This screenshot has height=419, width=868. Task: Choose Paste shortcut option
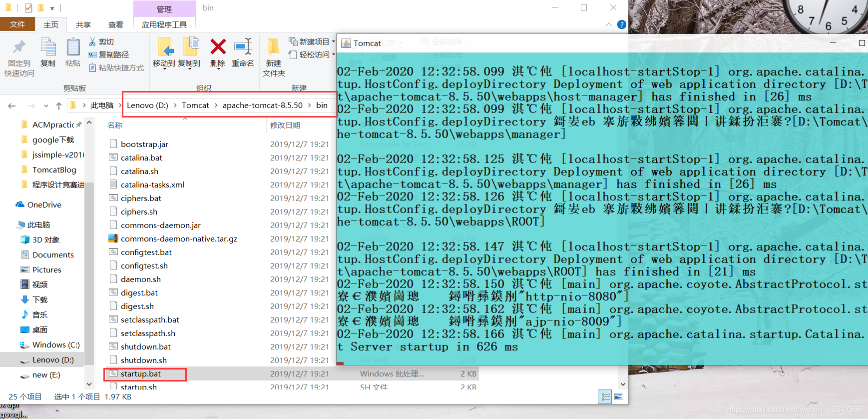[116, 67]
